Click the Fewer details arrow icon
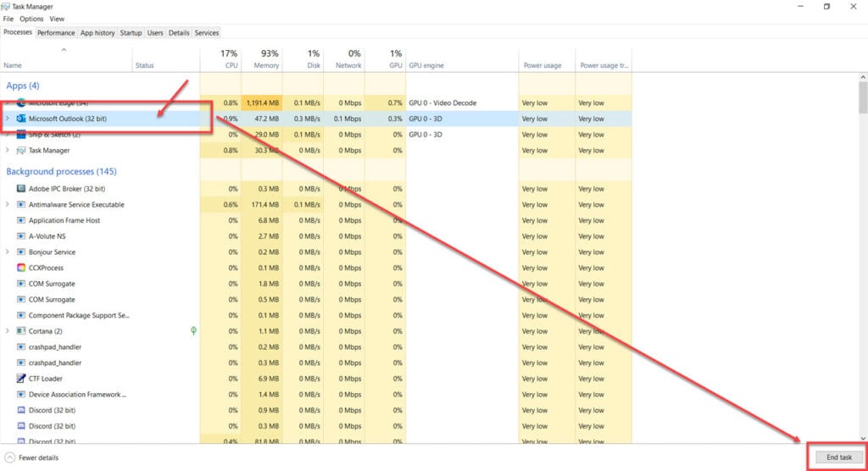This screenshot has width=868, height=471. click(x=9, y=457)
